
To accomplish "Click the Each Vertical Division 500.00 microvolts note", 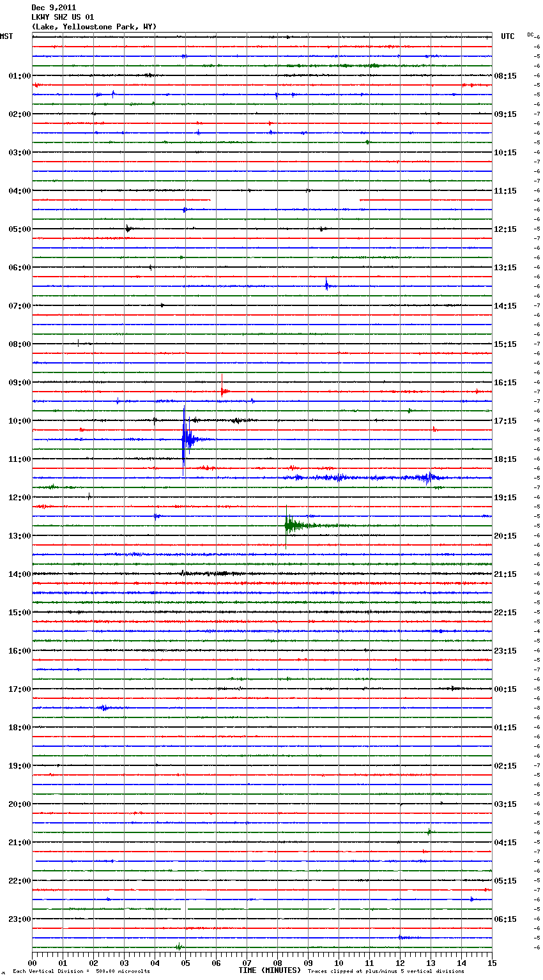I will click(81, 972).
